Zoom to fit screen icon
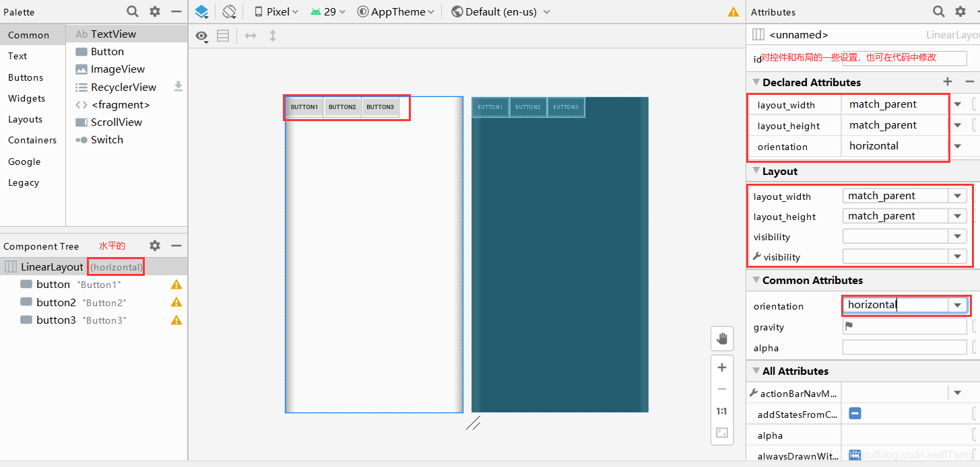This screenshot has height=467, width=980. [722, 433]
